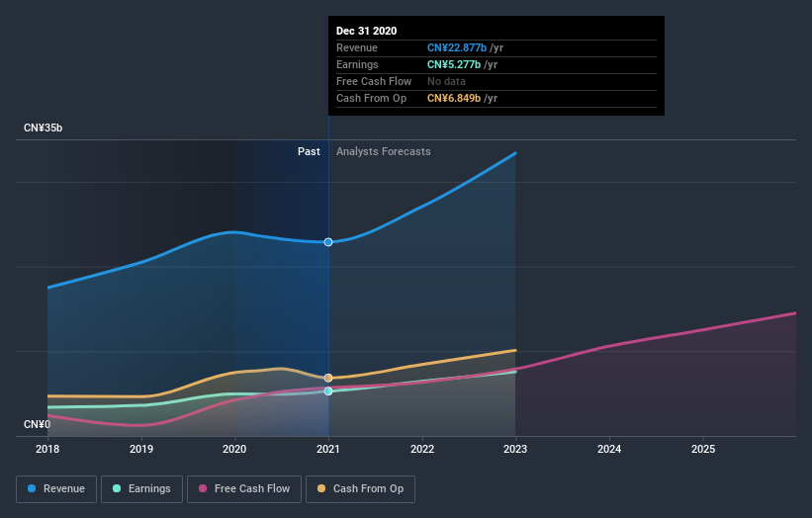Click the 2018 x-axis label
Image resolution: width=812 pixels, height=518 pixels.
coord(47,449)
